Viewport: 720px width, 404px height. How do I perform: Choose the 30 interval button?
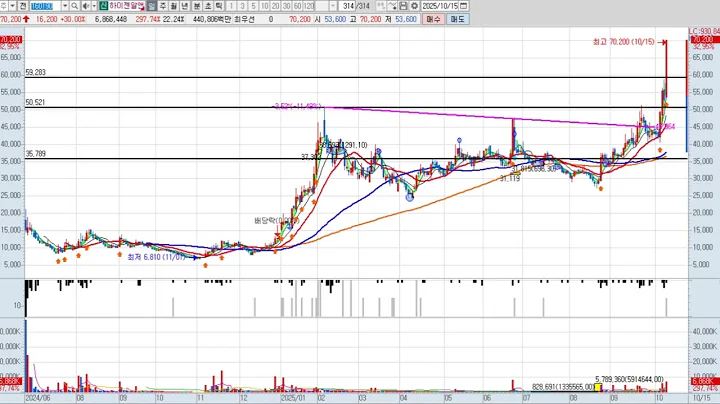point(287,6)
